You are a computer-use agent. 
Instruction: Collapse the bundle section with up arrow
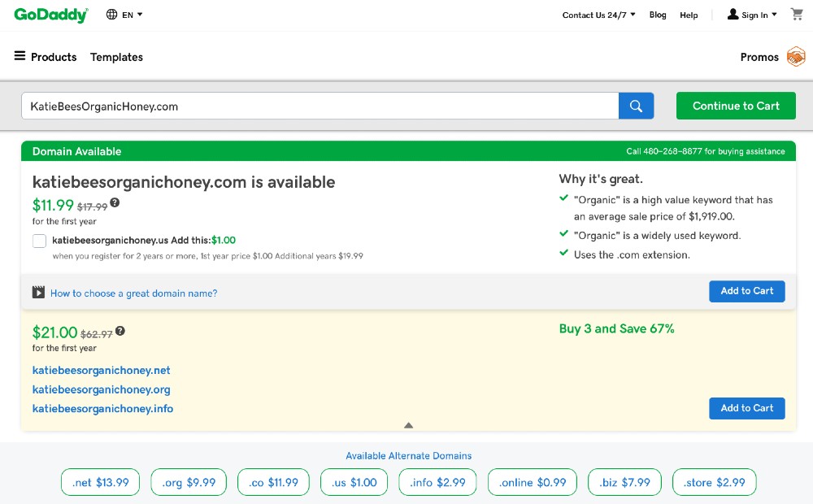point(409,425)
